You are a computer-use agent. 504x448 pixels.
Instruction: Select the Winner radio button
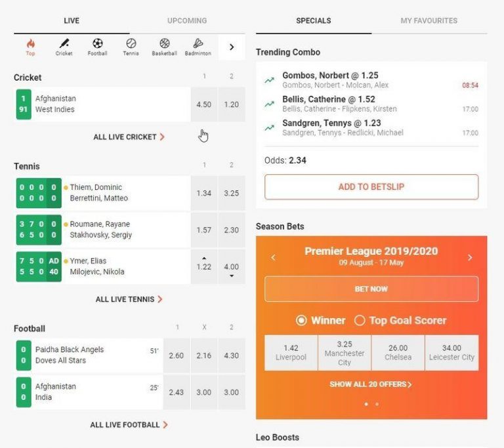[x=301, y=321]
